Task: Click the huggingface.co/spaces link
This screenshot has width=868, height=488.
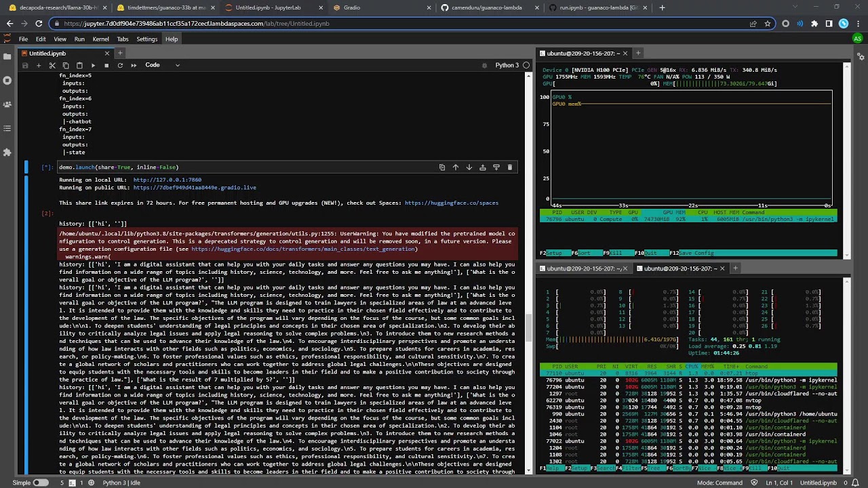Action: click(x=451, y=203)
